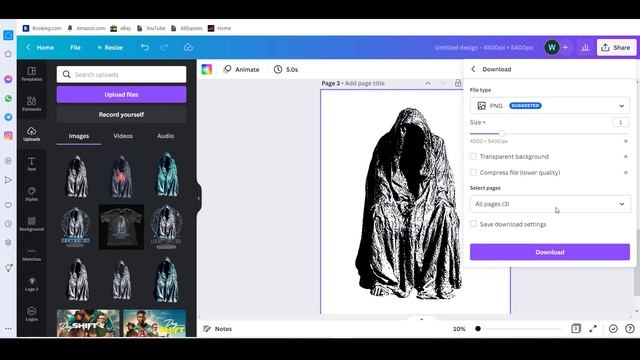The image size is (640, 360).
Task: Click the cloud save status icon
Action: pyautogui.click(x=188, y=47)
